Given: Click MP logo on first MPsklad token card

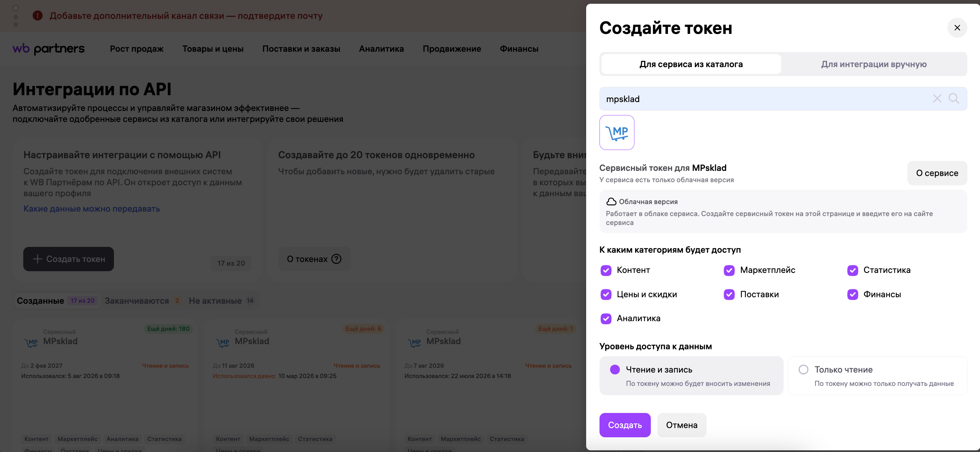Looking at the screenshot, I should click(31, 342).
